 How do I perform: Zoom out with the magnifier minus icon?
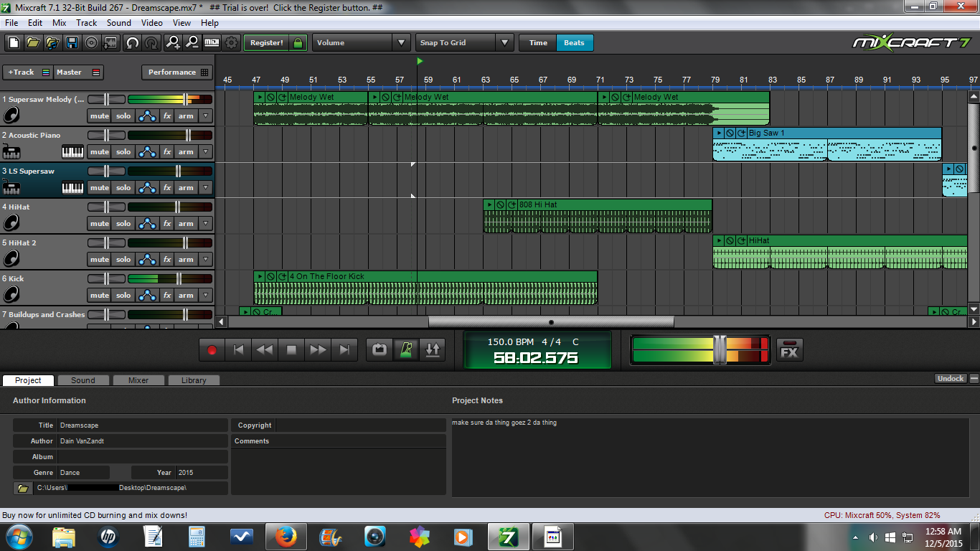click(x=192, y=43)
